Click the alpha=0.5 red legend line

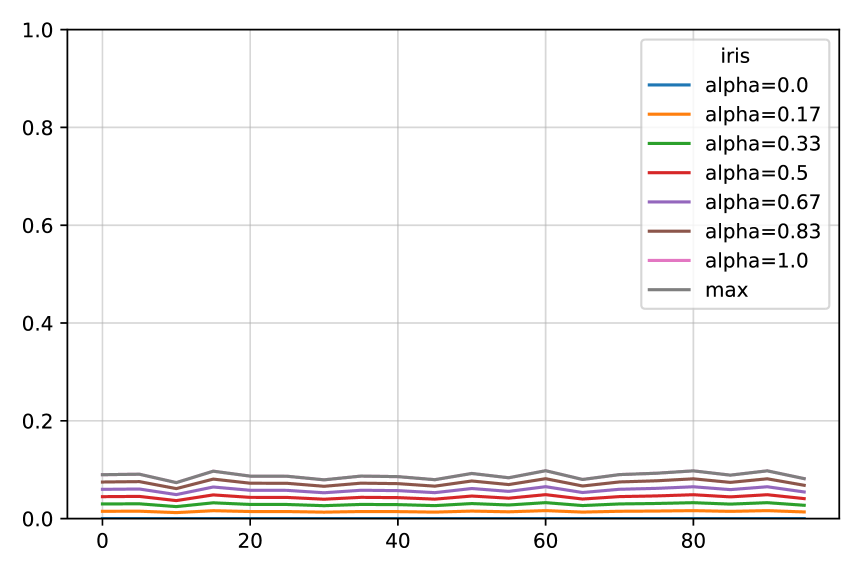(669, 172)
